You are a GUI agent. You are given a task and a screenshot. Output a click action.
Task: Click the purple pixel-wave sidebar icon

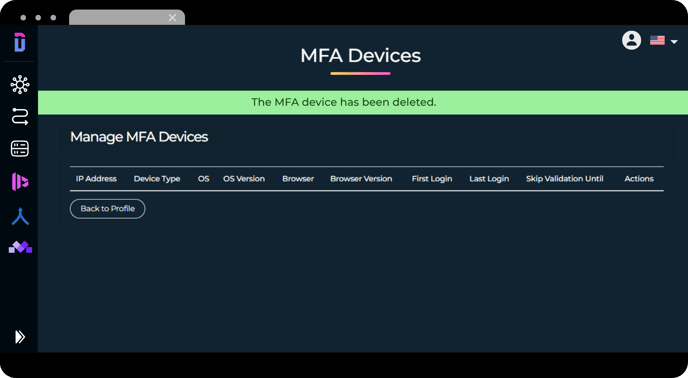(x=20, y=247)
